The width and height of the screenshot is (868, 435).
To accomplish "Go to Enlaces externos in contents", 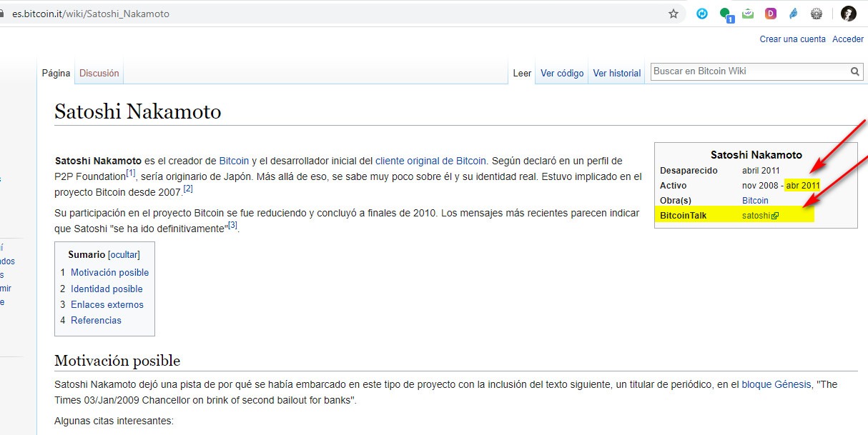I will pos(107,304).
